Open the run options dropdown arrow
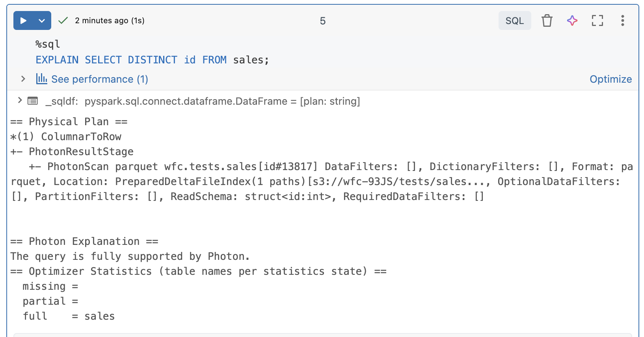The height and width of the screenshot is (337, 644). (42, 21)
